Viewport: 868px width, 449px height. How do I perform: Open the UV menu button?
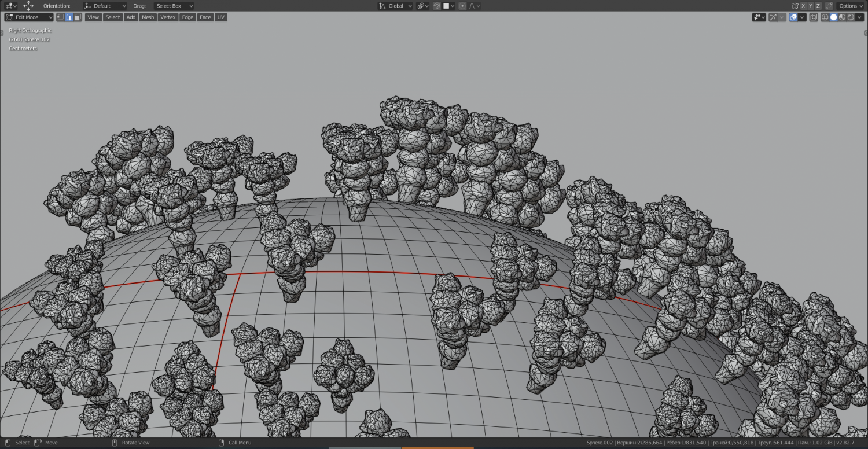pyautogui.click(x=220, y=17)
